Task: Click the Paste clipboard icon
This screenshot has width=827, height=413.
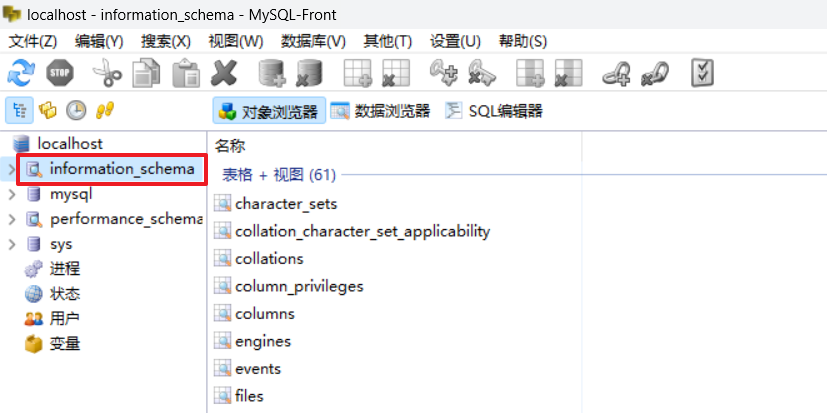Action: pos(185,72)
